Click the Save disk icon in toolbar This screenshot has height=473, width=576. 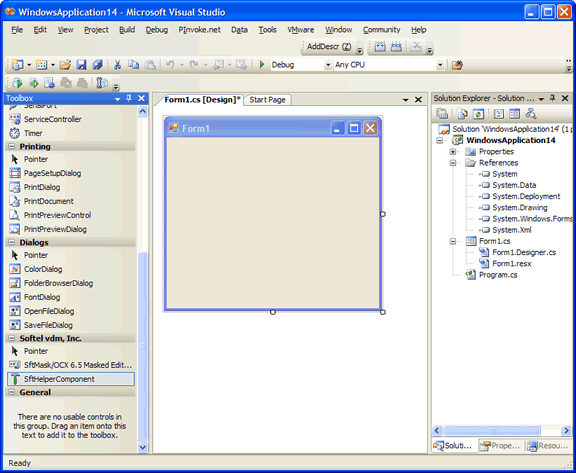click(81, 65)
